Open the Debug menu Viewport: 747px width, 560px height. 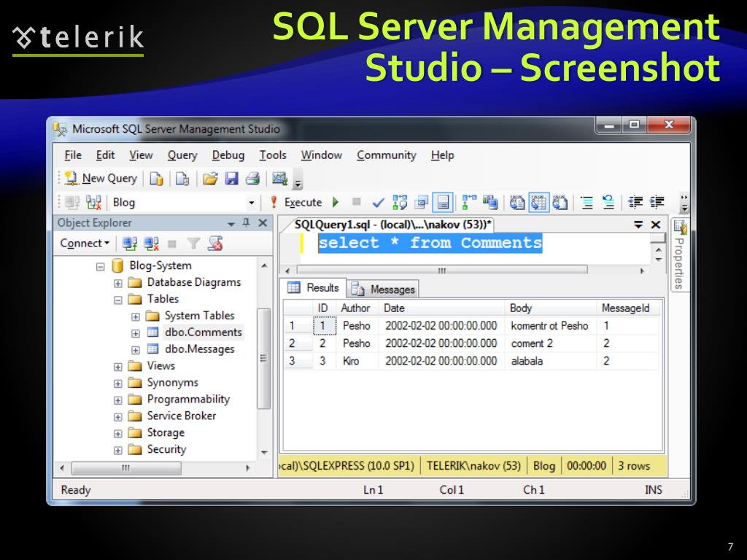228,155
